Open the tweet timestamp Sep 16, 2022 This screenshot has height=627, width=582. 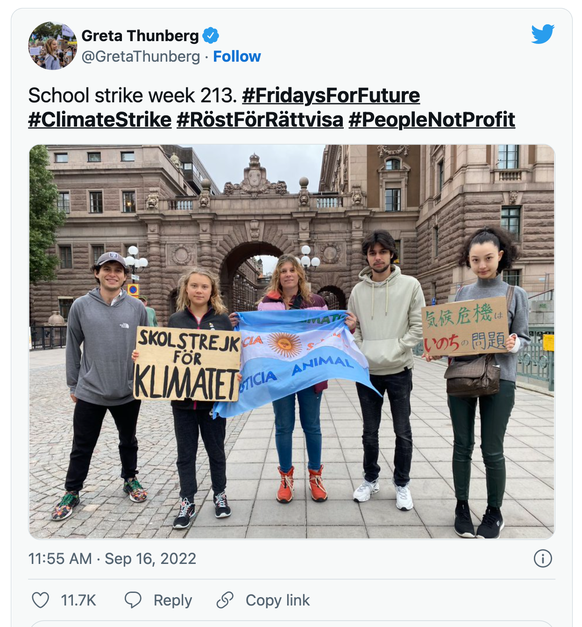pyautogui.click(x=112, y=559)
